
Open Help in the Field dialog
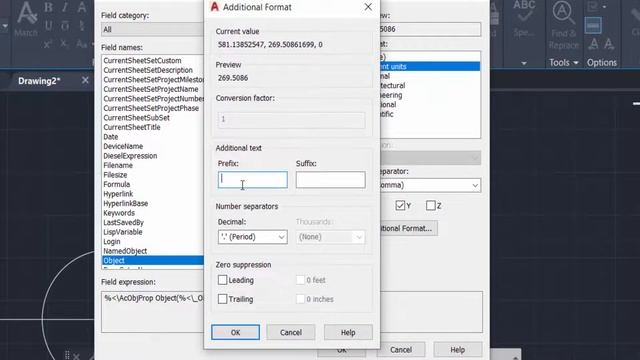458,350
